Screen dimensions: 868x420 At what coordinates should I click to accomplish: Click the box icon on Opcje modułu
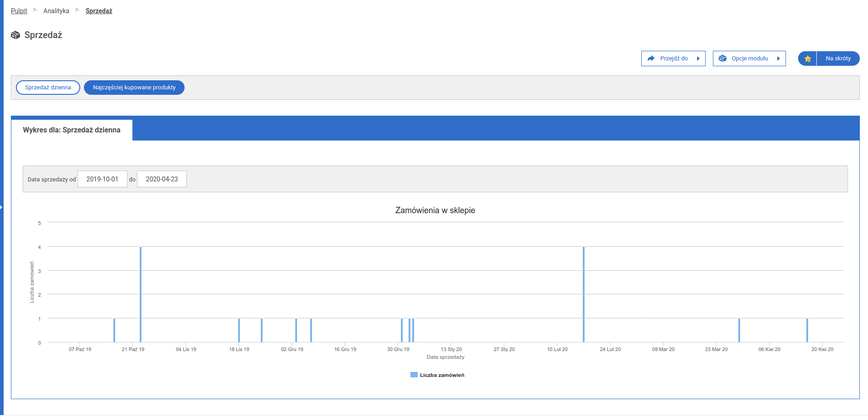723,59
